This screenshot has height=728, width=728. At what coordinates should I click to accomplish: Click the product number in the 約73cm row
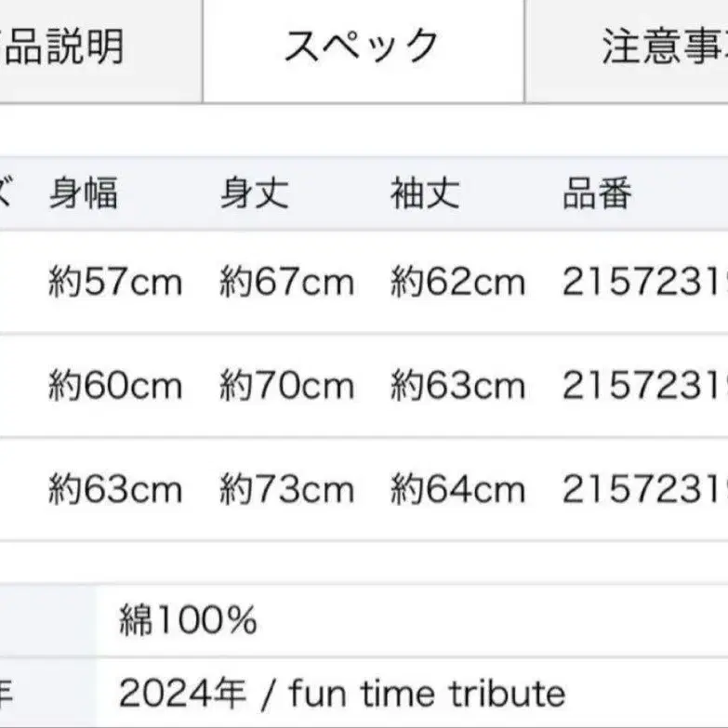(643, 489)
